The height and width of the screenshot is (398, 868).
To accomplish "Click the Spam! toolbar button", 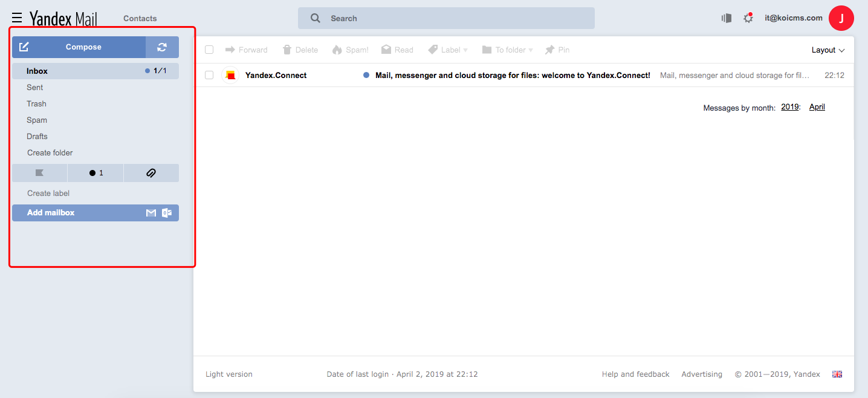I will (350, 50).
